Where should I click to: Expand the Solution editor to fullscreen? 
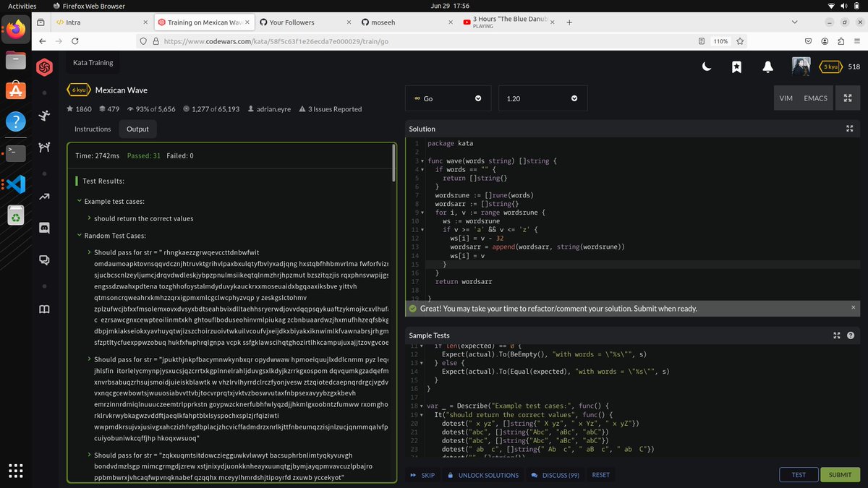tap(849, 128)
